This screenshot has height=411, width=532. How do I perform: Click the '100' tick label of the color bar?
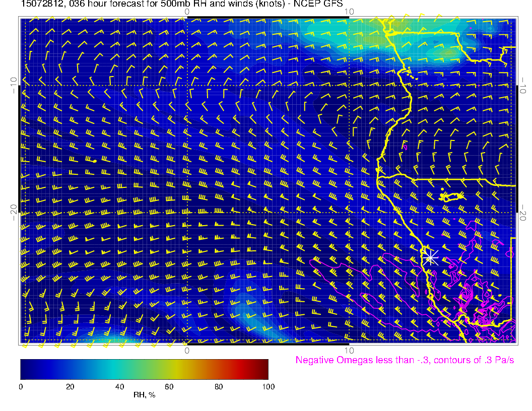coord(269,387)
